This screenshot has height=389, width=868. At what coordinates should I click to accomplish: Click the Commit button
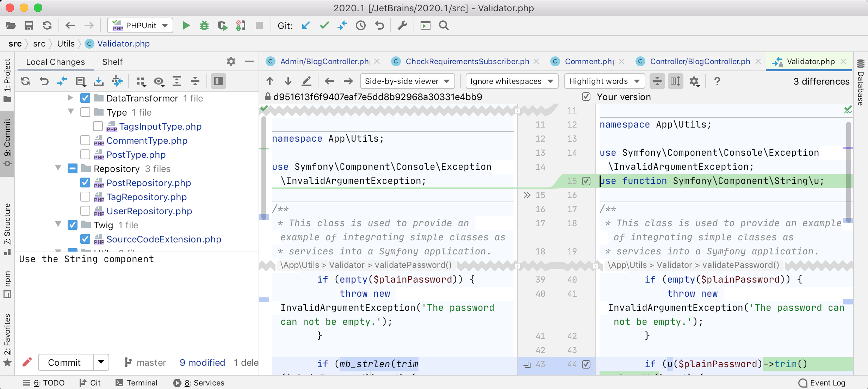click(66, 362)
